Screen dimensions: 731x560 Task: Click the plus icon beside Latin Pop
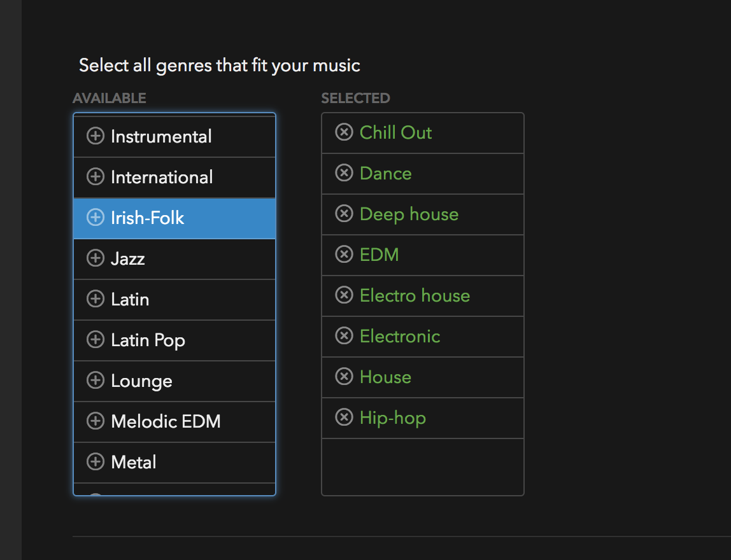(x=96, y=340)
